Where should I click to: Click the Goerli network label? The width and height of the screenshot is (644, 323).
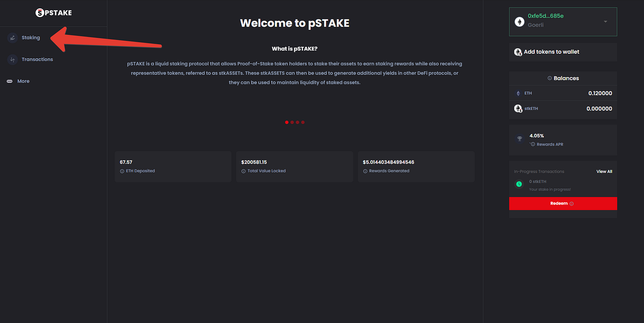535,25
